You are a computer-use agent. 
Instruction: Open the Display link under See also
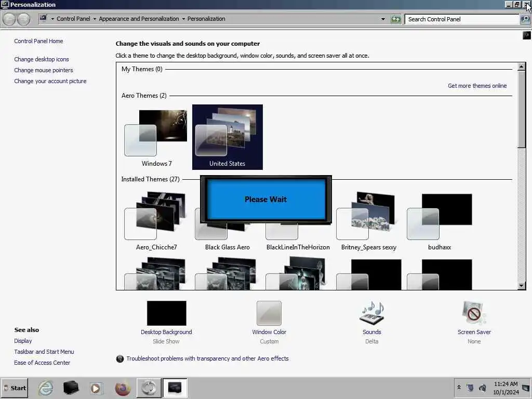(23, 341)
